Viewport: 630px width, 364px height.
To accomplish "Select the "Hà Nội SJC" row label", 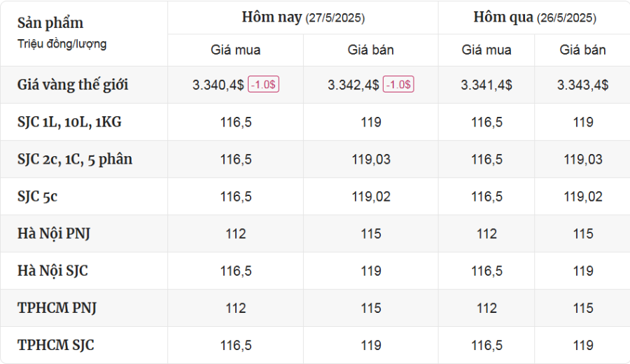I will coord(52,271).
